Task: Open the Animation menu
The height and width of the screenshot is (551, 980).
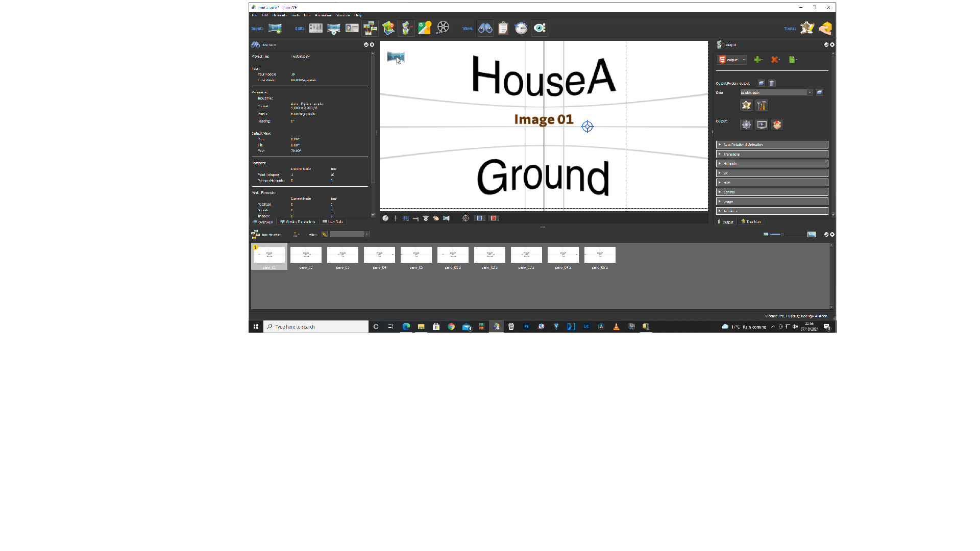Action: click(323, 15)
